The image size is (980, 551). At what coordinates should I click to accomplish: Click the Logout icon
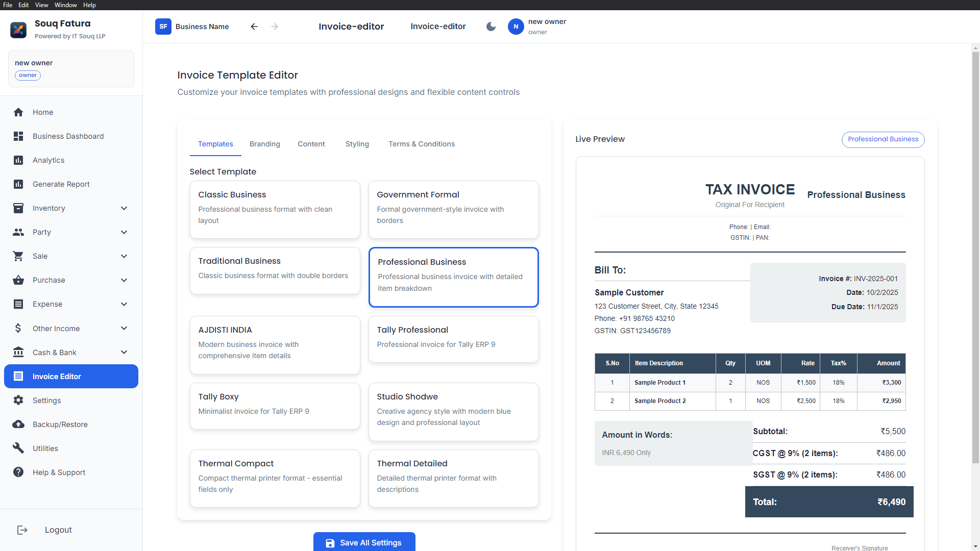(x=22, y=530)
